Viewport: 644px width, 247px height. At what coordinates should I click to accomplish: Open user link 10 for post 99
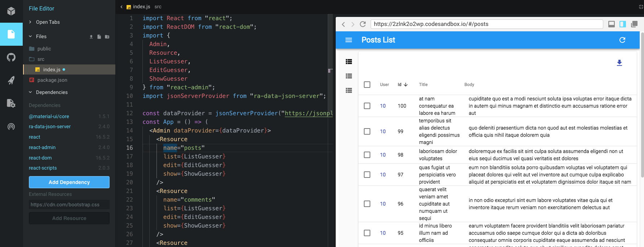coord(383,131)
